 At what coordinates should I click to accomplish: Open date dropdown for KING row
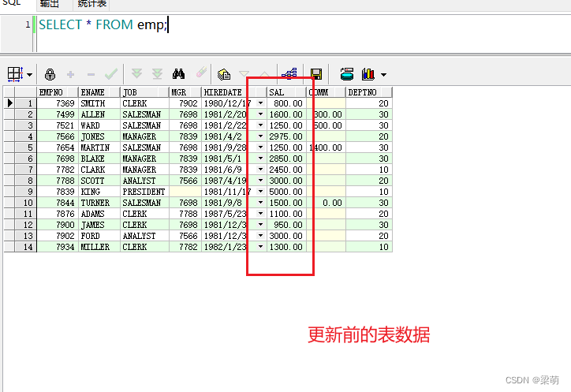261,192
